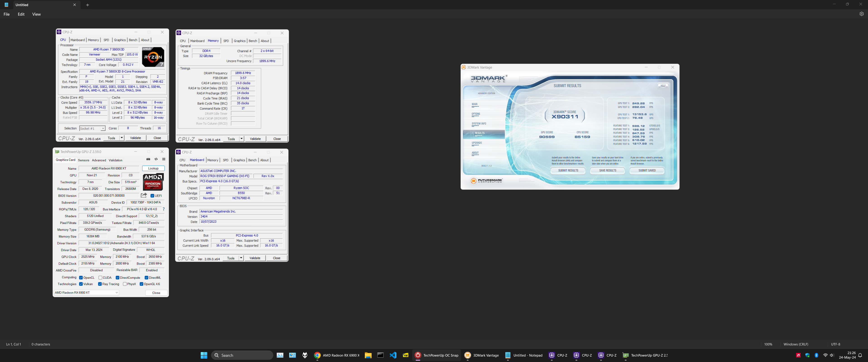Viewport: 868px width, 362px height.
Task: Take a GPU-Z screenshot with camera icon
Action: click(x=148, y=159)
